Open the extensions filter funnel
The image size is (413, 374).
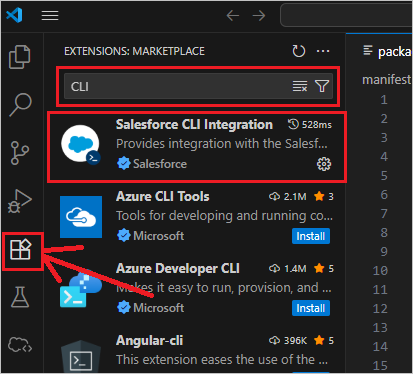click(322, 86)
